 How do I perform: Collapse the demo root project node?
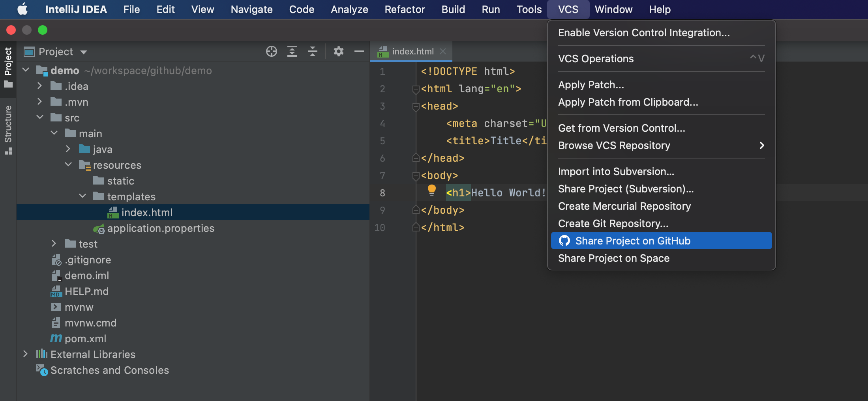[x=26, y=70]
